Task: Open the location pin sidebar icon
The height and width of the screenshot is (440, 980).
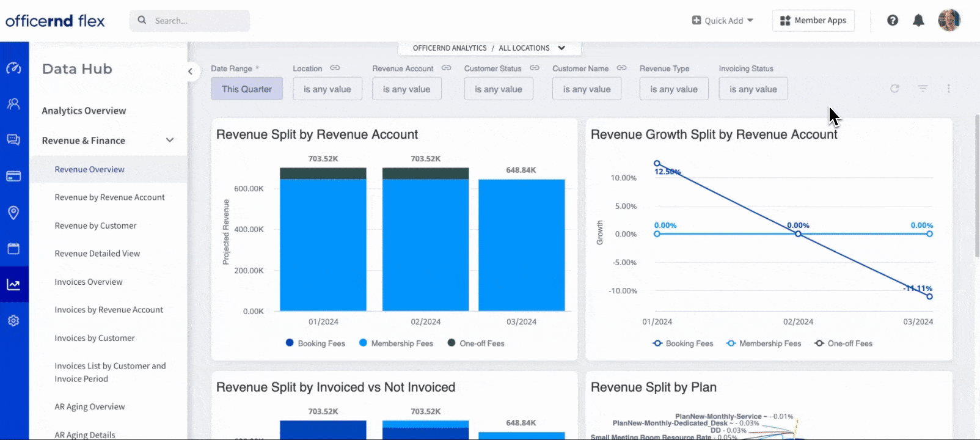Action: click(13, 213)
